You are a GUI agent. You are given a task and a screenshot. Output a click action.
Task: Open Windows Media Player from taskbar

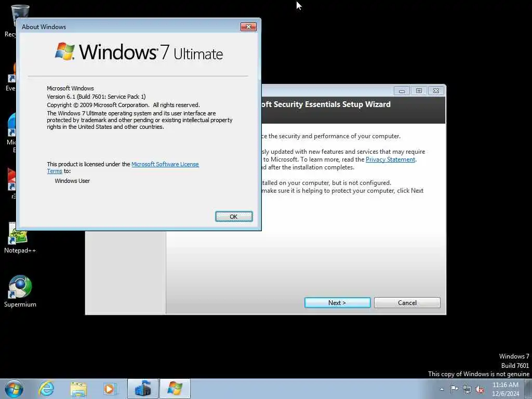coord(110,389)
